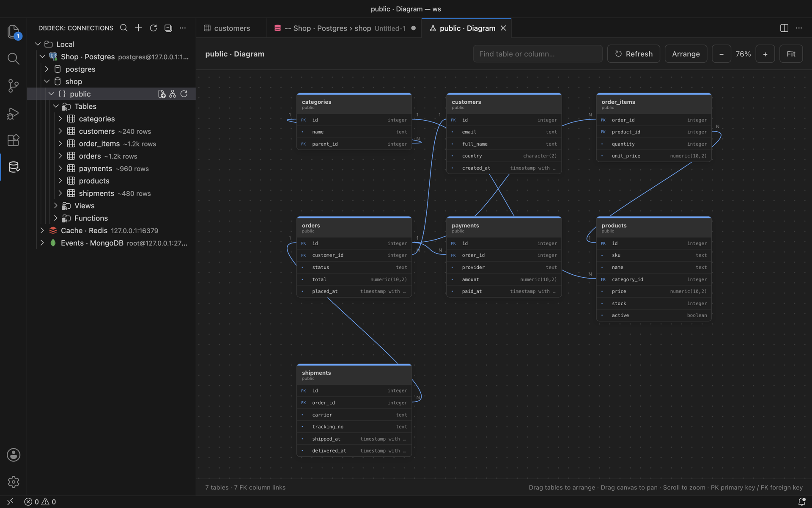The width and height of the screenshot is (812, 508).
Task: Click the Fit button
Action: click(x=791, y=54)
